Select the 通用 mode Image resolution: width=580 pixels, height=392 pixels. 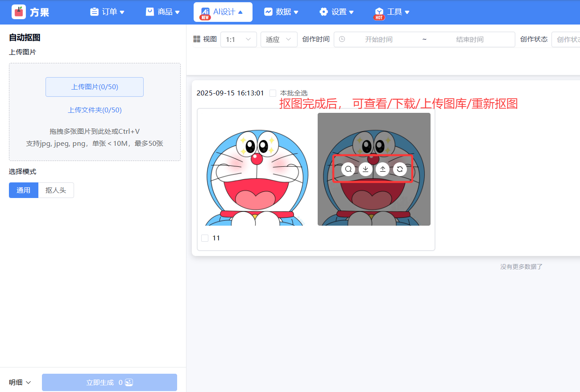coord(24,190)
